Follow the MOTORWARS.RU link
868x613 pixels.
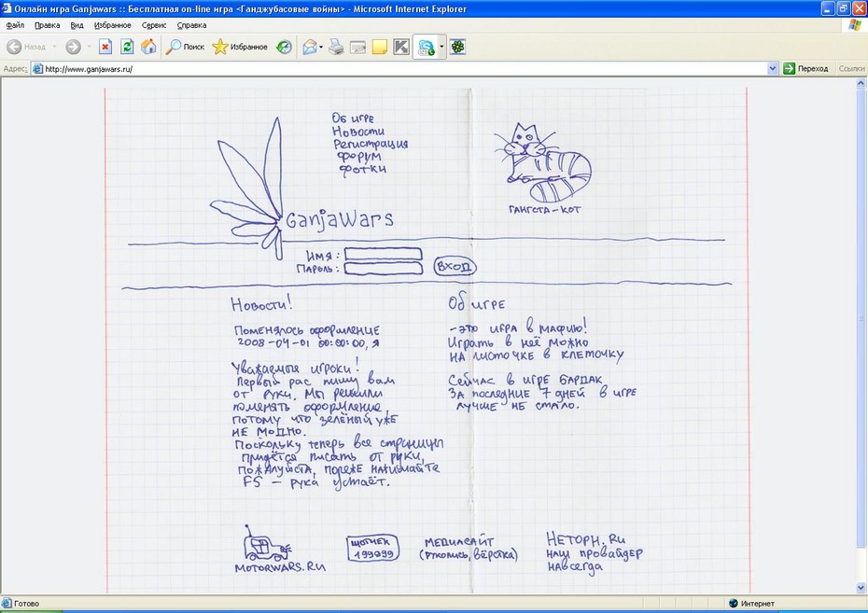280,567
